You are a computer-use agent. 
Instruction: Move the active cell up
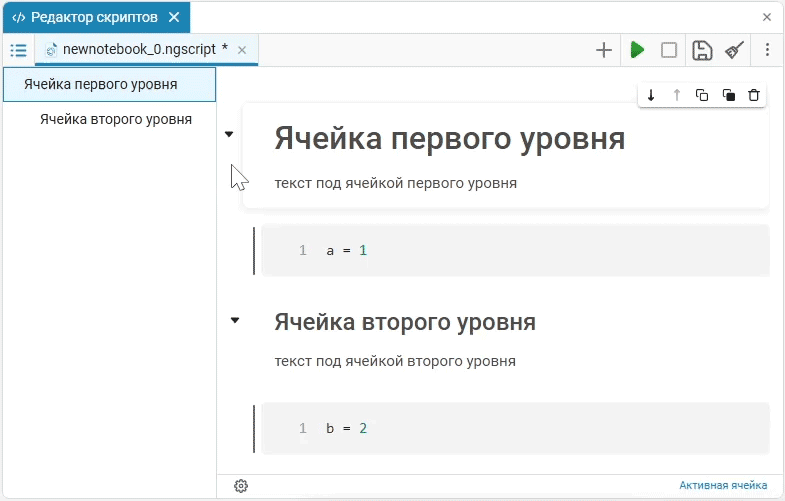click(x=677, y=95)
